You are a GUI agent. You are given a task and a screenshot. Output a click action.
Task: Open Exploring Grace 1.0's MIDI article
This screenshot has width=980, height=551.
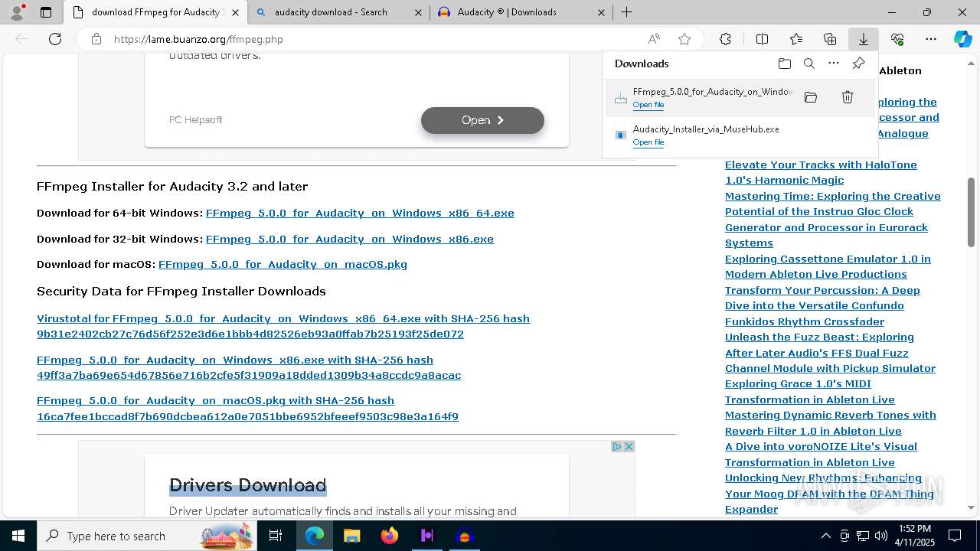pyautogui.click(x=809, y=392)
